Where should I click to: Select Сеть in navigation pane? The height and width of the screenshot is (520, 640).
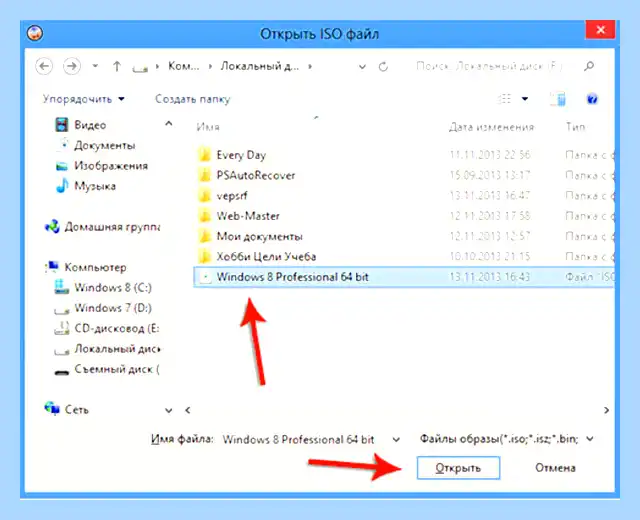coord(76,409)
